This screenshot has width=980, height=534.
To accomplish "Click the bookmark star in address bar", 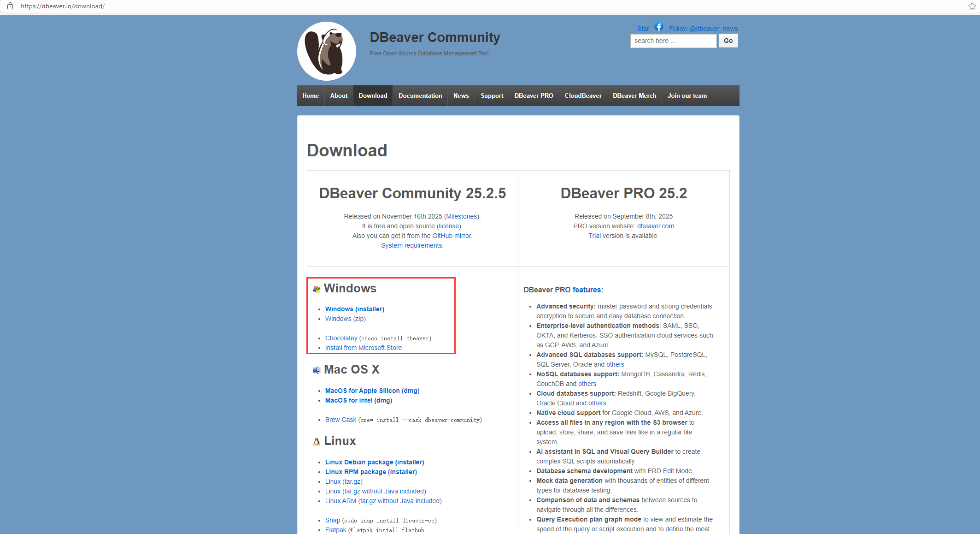I will [x=972, y=6].
